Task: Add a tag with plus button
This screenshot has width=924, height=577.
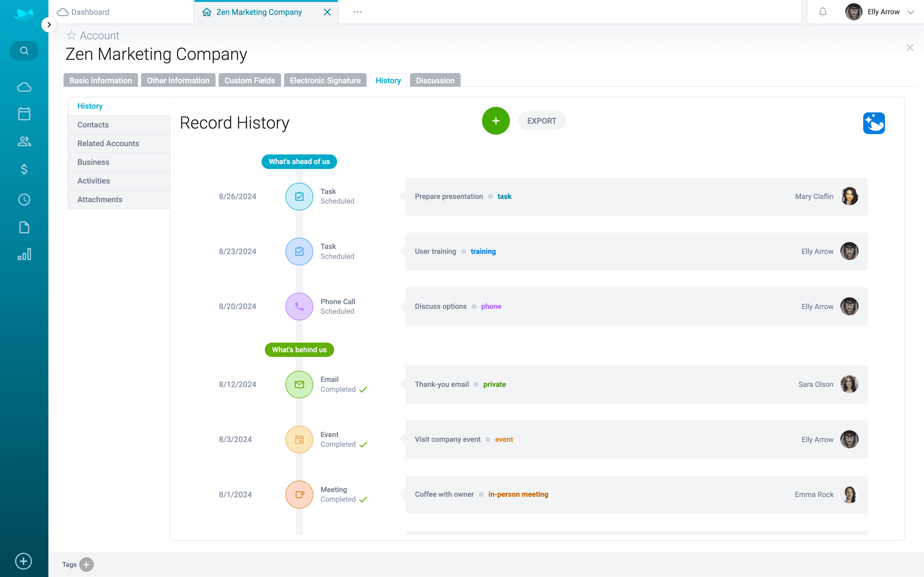Action: (86, 564)
